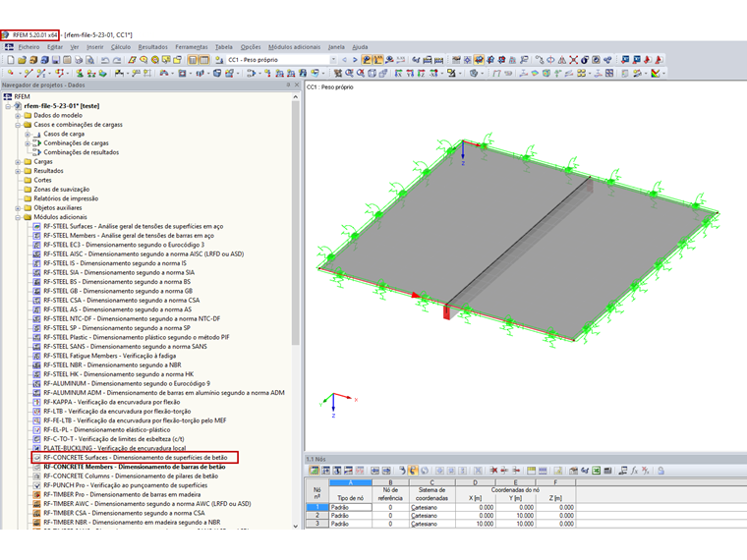Select table row 3 header
This screenshot has width=747, height=560.
click(x=316, y=524)
